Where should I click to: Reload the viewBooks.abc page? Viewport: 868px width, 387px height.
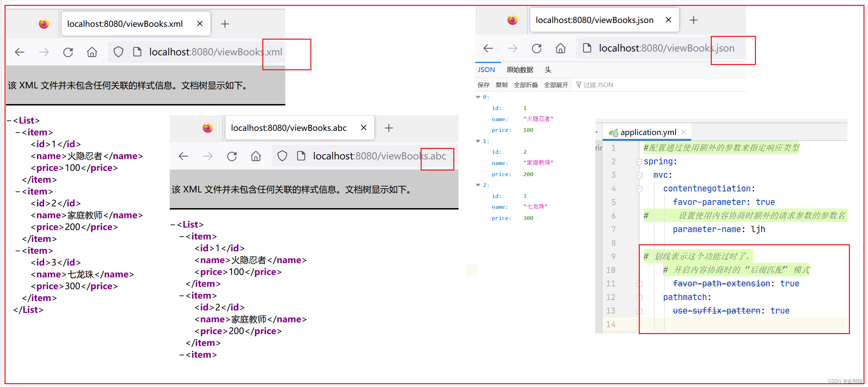click(x=232, y=156)
